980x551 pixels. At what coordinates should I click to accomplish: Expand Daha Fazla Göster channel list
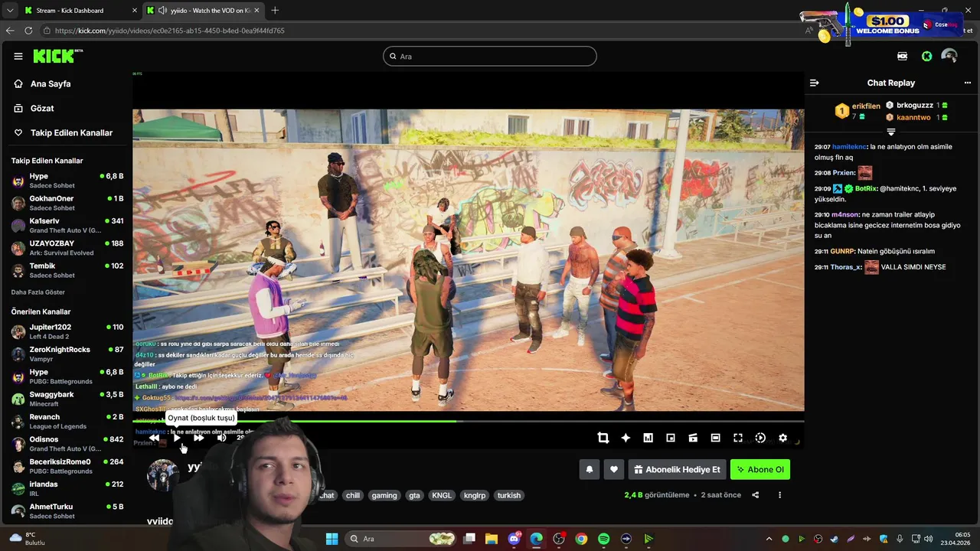pyautogui.click(x=38, y=292)
